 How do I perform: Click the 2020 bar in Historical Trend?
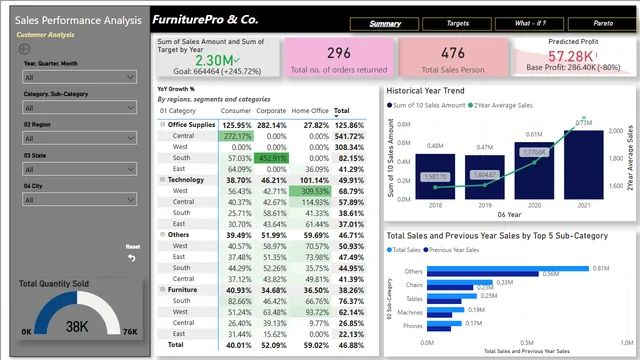point(534,171)
